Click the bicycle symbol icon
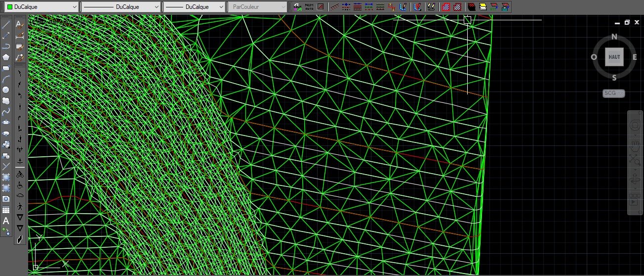 20,174
